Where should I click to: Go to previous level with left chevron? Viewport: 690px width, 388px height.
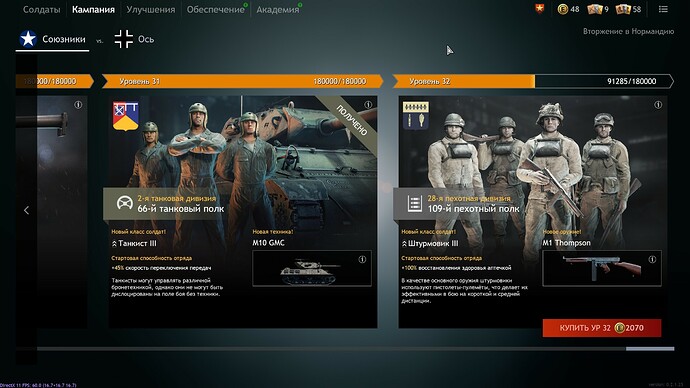(x=26, y=210)
